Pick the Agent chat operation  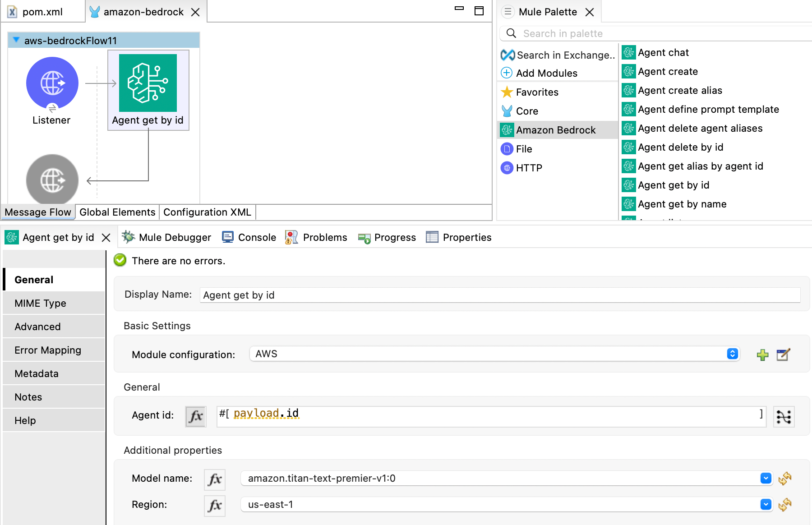[x=656, y=53]
